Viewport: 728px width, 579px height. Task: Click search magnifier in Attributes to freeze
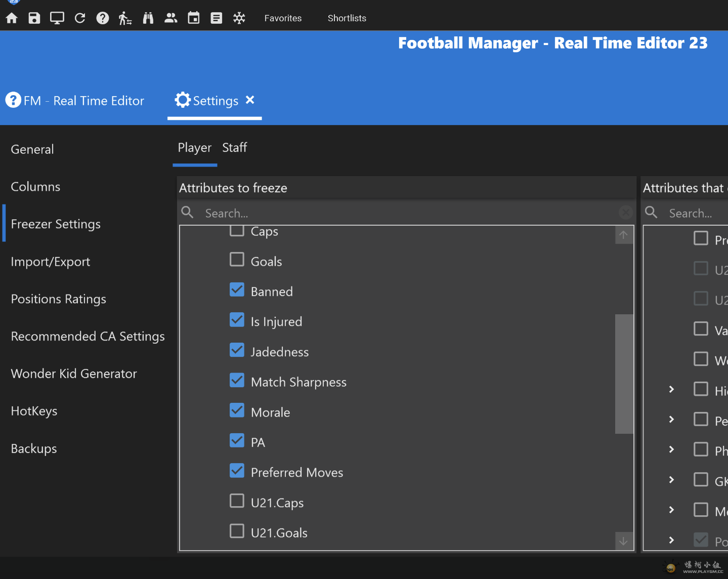[188, 213]
